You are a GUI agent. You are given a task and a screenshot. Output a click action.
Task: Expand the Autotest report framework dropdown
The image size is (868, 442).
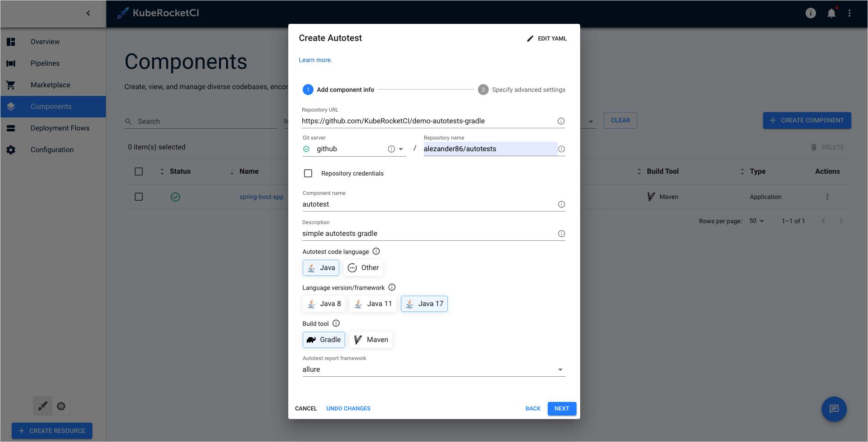click(x=560, y=369)
